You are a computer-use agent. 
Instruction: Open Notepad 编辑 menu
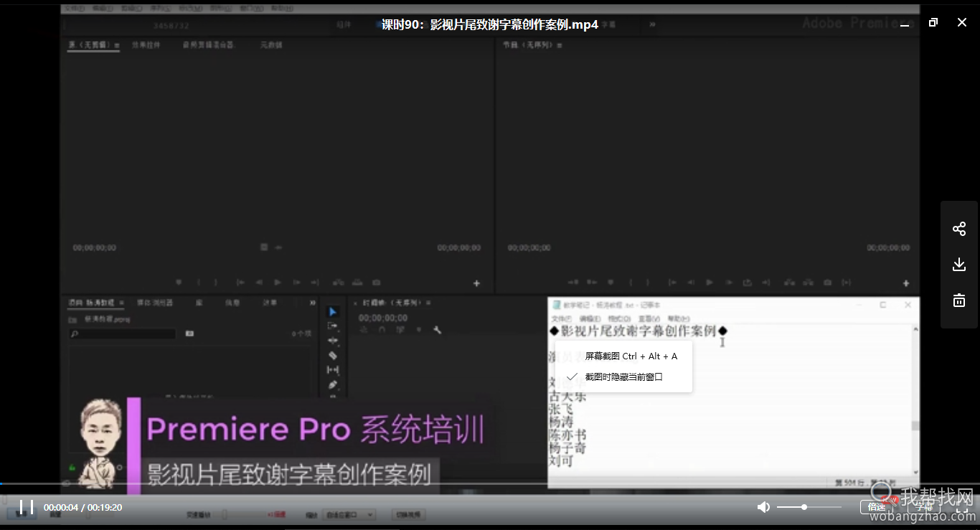590,318
